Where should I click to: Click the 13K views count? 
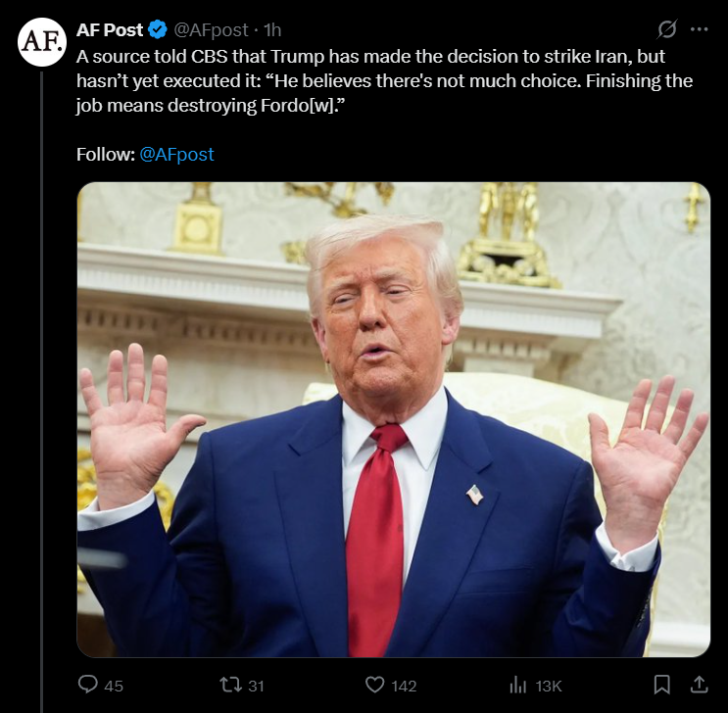[549, 687]
